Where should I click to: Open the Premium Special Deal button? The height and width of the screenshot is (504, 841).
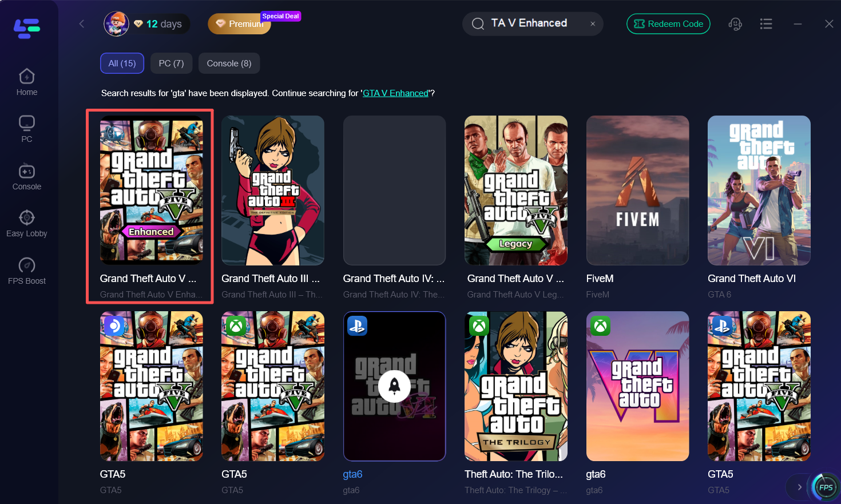pos(239,24)
